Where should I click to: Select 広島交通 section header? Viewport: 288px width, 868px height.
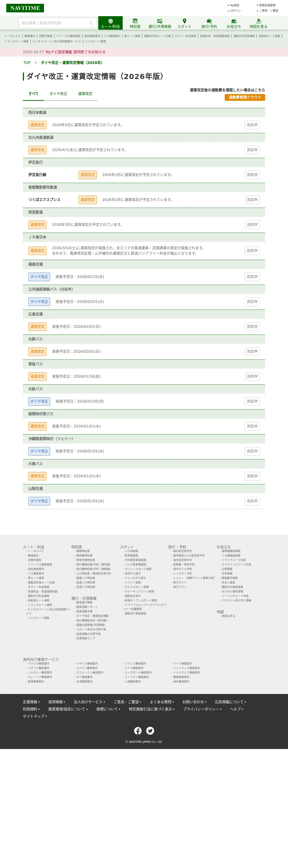point(144,314)
